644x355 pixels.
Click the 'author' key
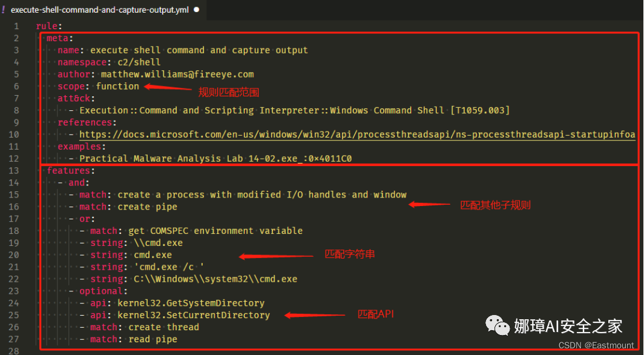[74, 75]
